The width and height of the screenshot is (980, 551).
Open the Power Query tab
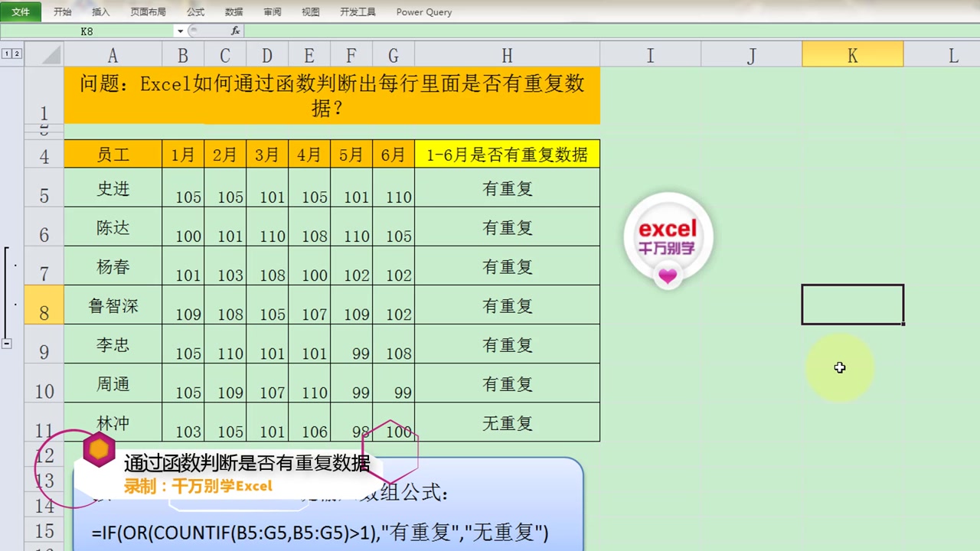tap(424, 12)
